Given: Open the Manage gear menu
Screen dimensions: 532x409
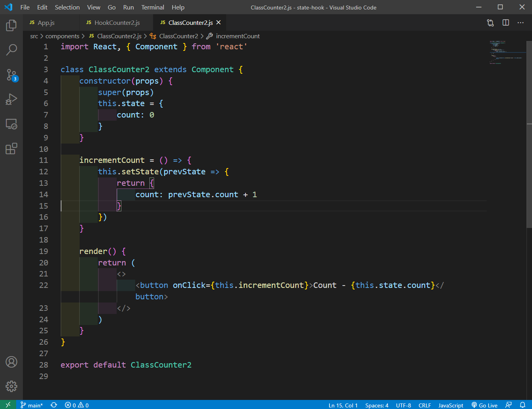Looking at the screenshot, I should click(x=11, y=386).
